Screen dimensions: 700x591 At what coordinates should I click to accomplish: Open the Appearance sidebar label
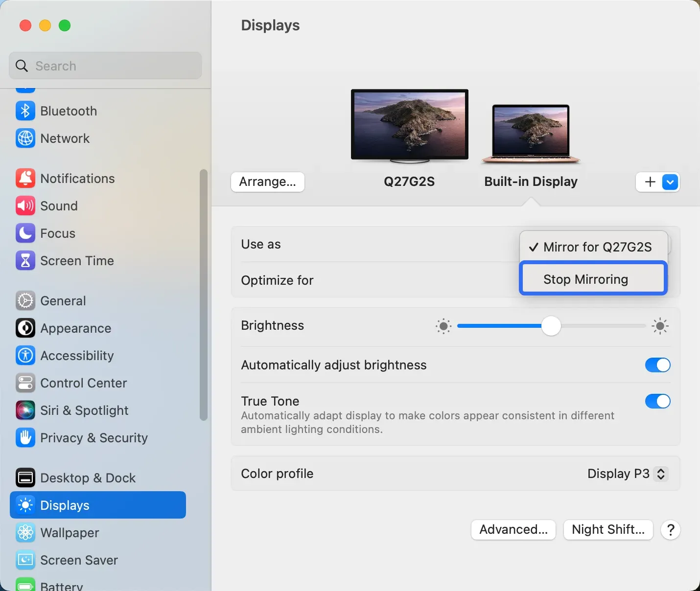coord(76,328)
